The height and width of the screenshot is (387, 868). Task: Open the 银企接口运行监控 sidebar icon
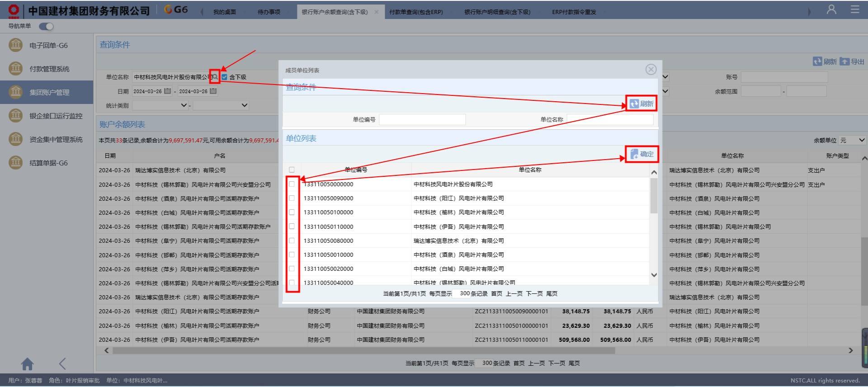pos(15,116)
